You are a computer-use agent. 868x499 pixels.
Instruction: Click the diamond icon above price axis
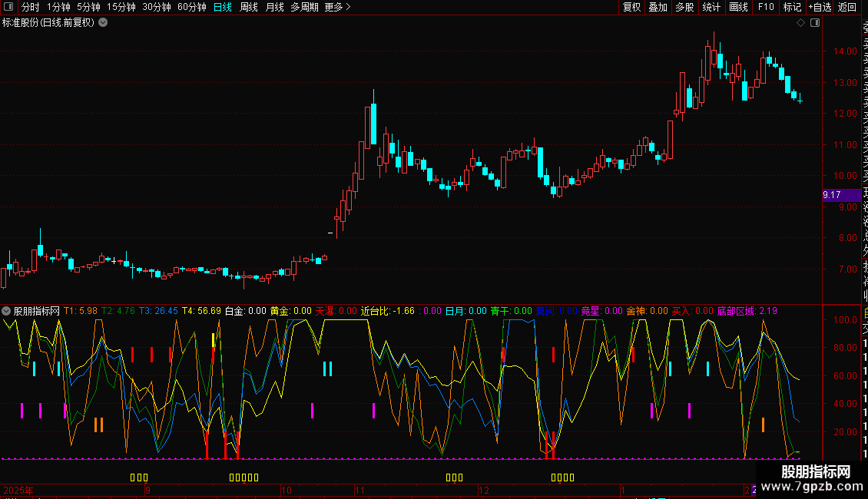800,23
